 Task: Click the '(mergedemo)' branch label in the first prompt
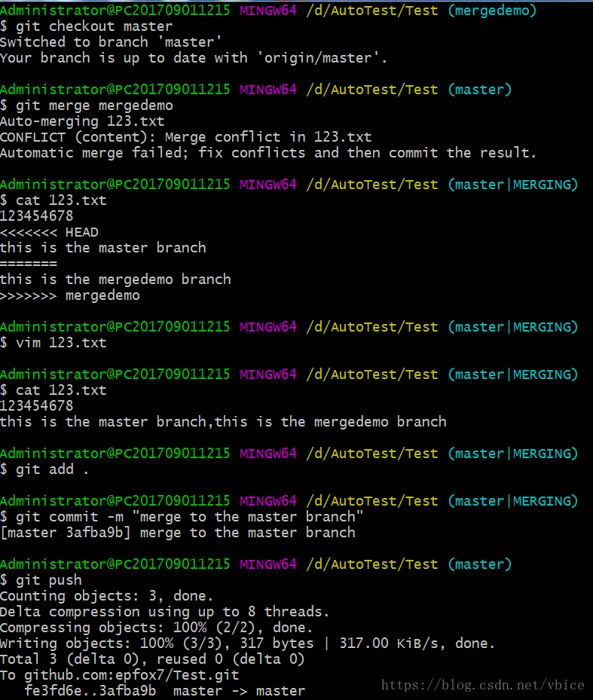pos(492,11)
